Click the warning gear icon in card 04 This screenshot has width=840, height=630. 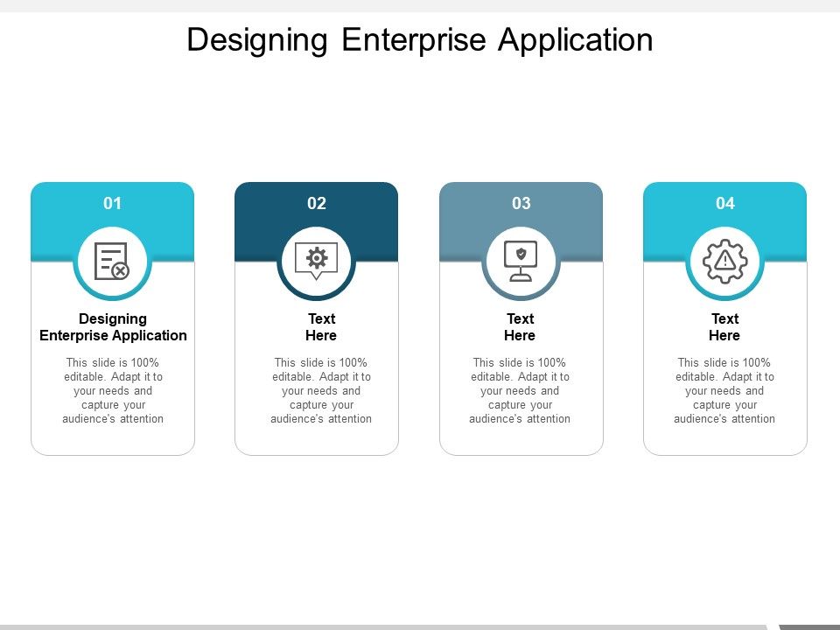click(x=724, y=261)
